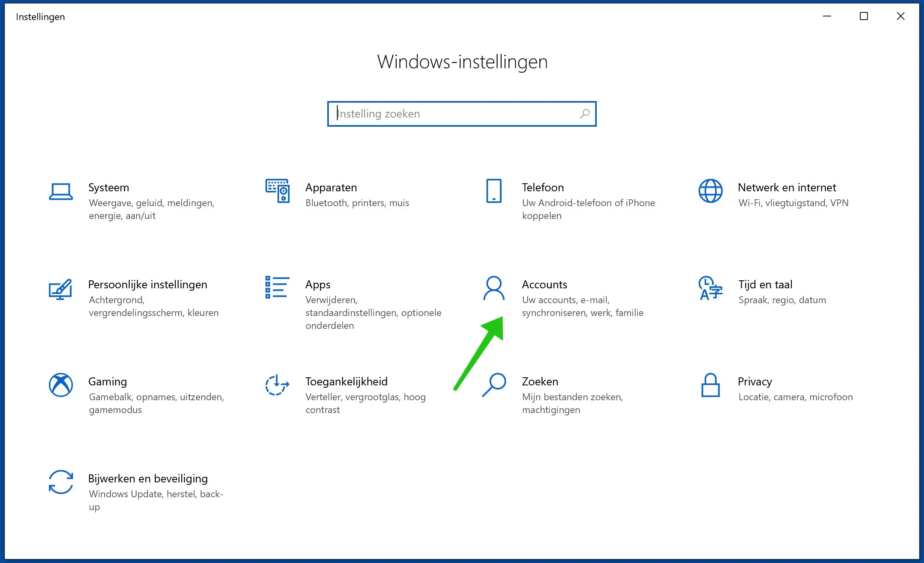Screen dimensions: 924x563
Task: Open the Apparaten settings heading
Action: tap(331, 188)
